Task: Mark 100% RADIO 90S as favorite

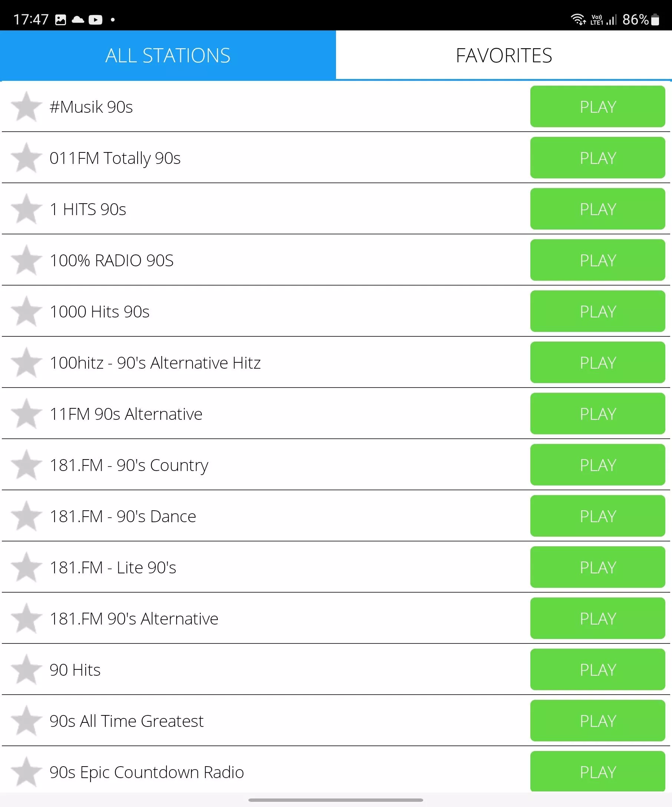Action: pyautogui.click(x=26, y=260)
